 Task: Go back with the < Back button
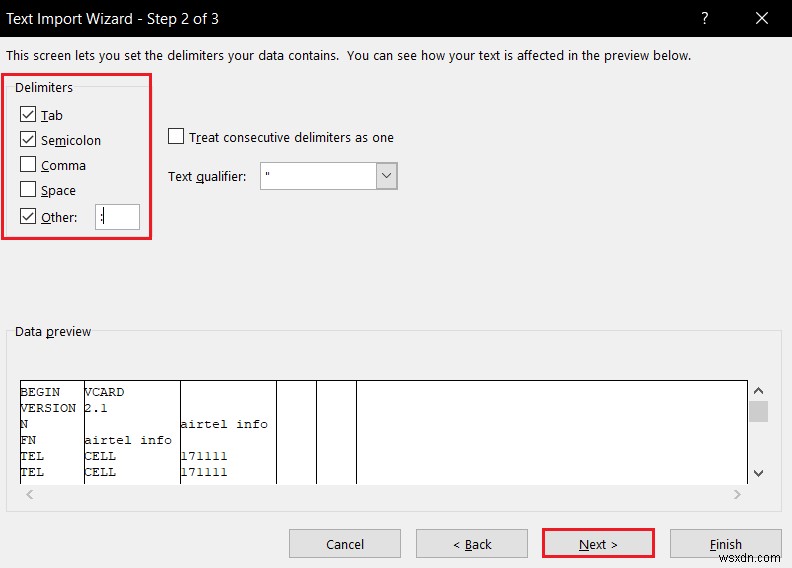pyautogui.click(x=472, y=544)
